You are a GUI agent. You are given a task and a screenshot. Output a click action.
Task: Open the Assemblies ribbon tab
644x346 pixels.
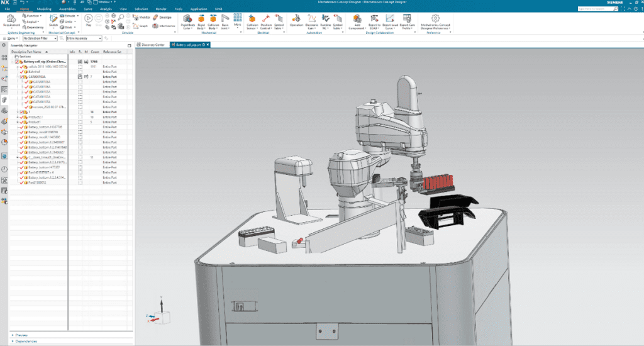coord(66,10)
